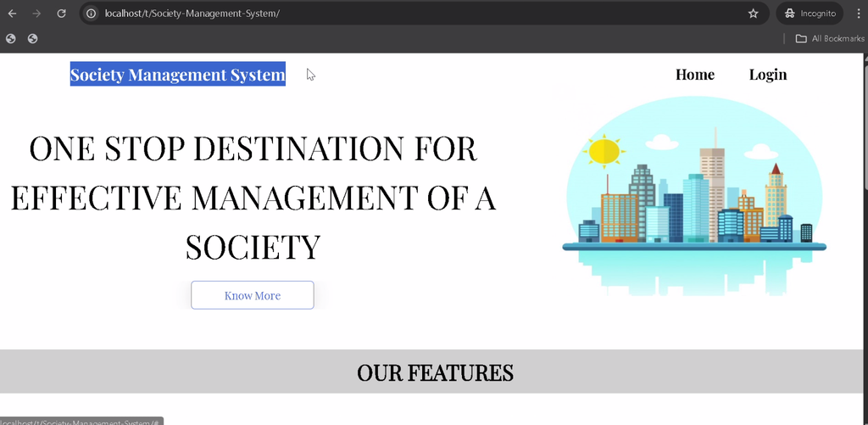Click the page vertical scrollbar thumb
The width and height of the screenshot is (868, 425).
click(x=865, y=127)
